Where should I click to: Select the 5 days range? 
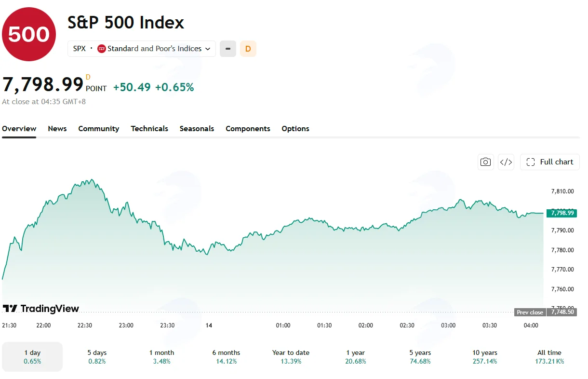(97, 357)
